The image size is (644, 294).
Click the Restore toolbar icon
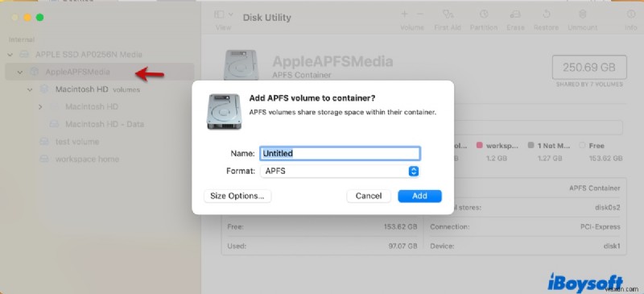pos(547,14)
